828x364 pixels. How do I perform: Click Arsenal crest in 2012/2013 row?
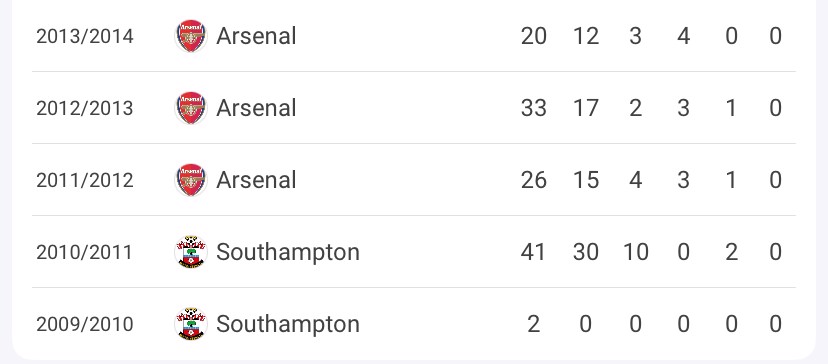click(191, 108)
